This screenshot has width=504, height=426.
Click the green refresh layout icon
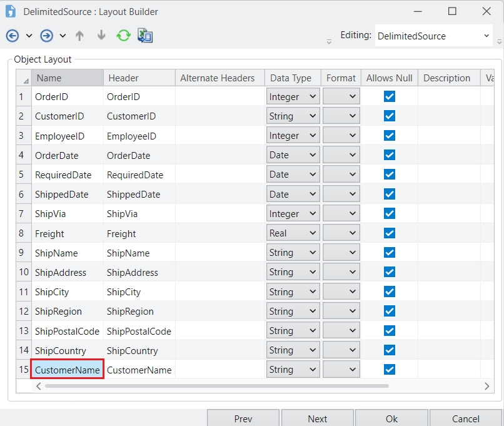pos(123,36)
